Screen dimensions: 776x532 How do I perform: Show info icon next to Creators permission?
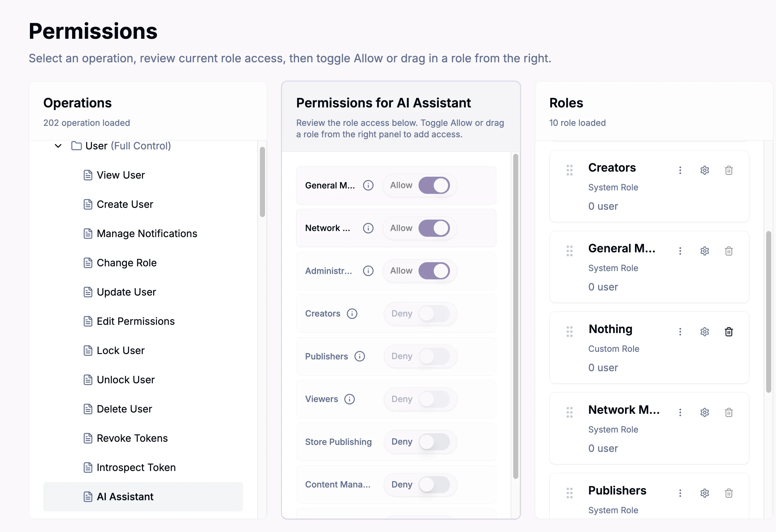pos(352,314)
